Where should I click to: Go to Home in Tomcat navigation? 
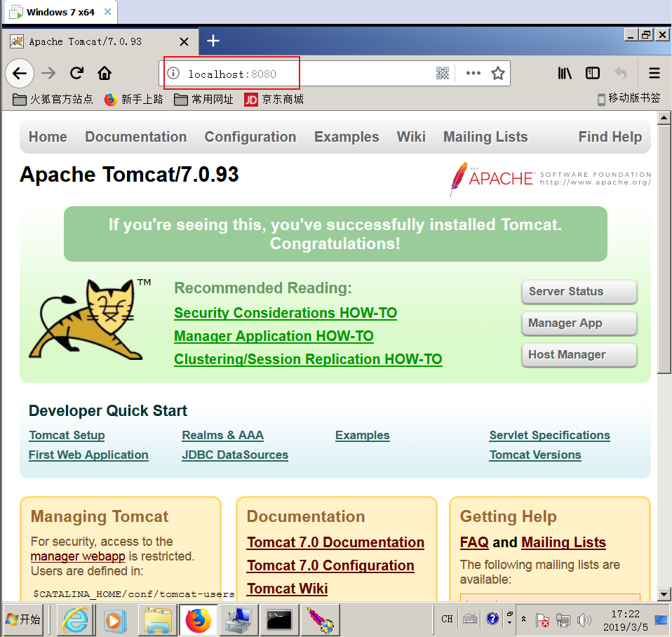[x=48, y=137]
